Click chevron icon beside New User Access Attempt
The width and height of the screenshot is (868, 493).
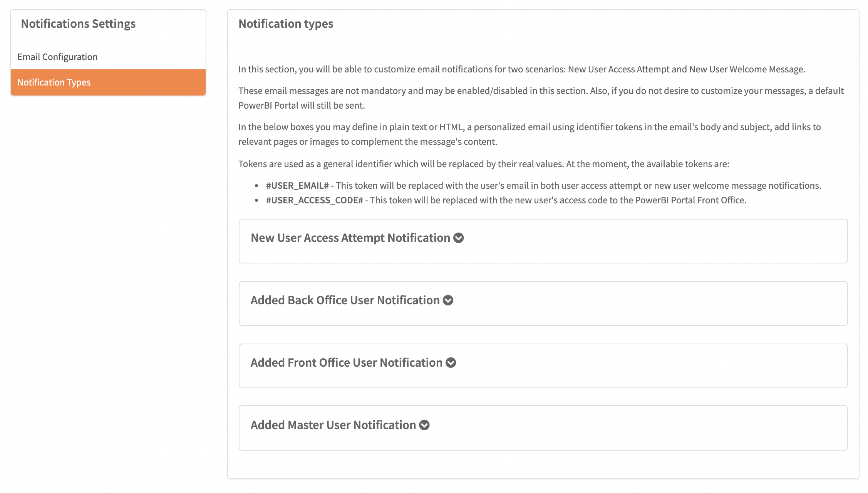coord(458,238)
